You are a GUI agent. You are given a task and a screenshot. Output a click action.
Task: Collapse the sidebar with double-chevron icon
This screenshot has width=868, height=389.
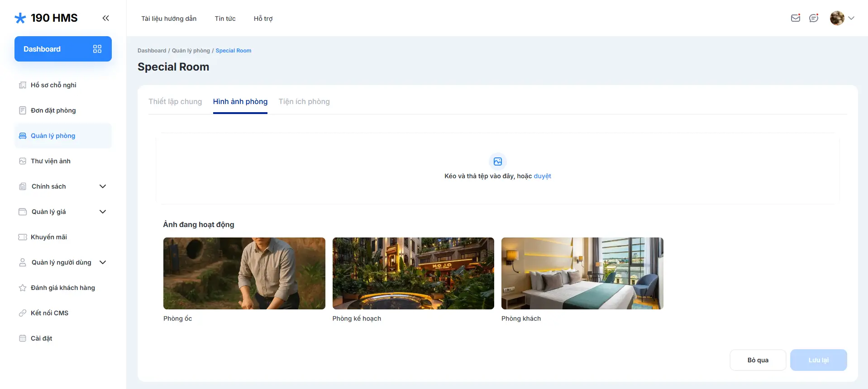point(105,18)
